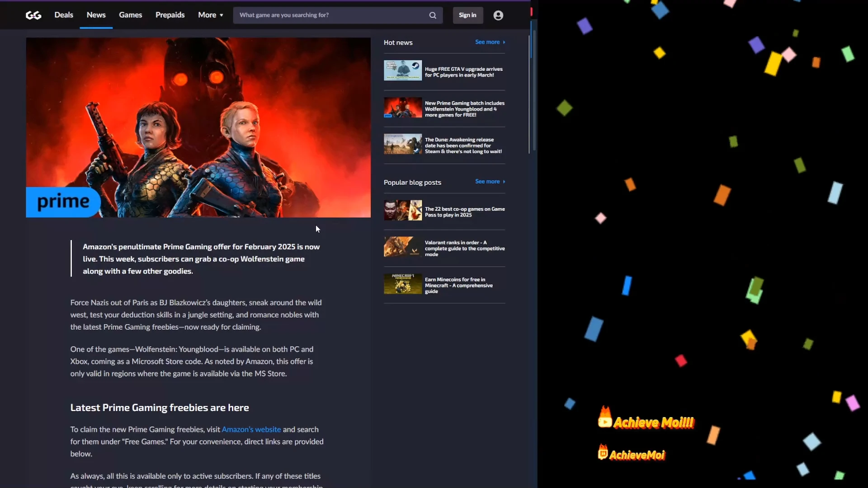This screenshot has width=868, height=488.
Task: Click the AchieveMoi Twitch name text
Action: (637, 455)
